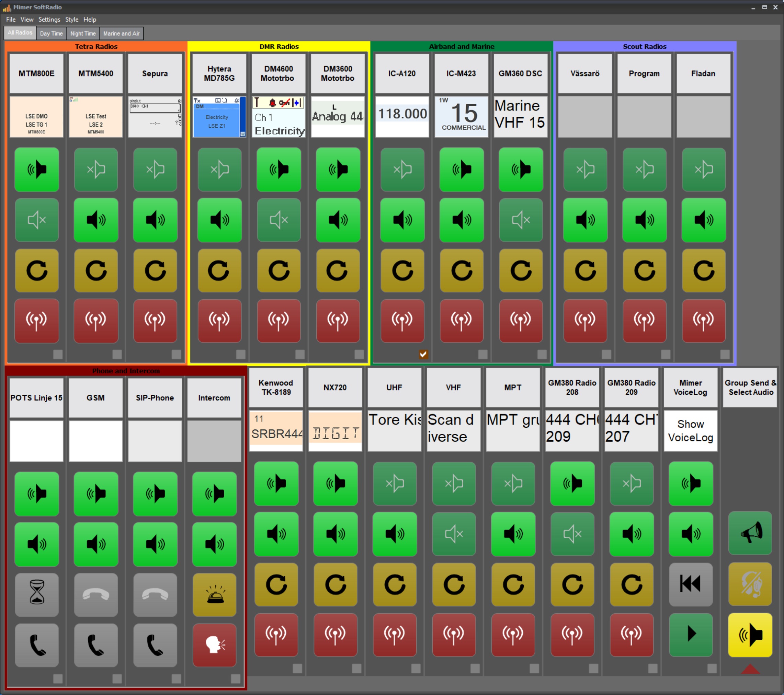Image resolution: width=784 pixels, height=695 pixels.
Task: Click the yellow Select Audio speaker button
Action: pos(750,635)
